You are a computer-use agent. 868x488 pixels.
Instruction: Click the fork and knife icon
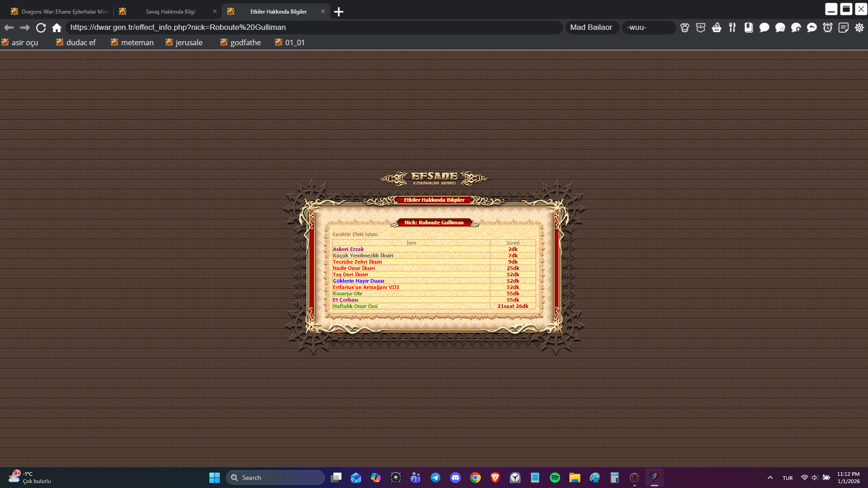coord(732,28)
